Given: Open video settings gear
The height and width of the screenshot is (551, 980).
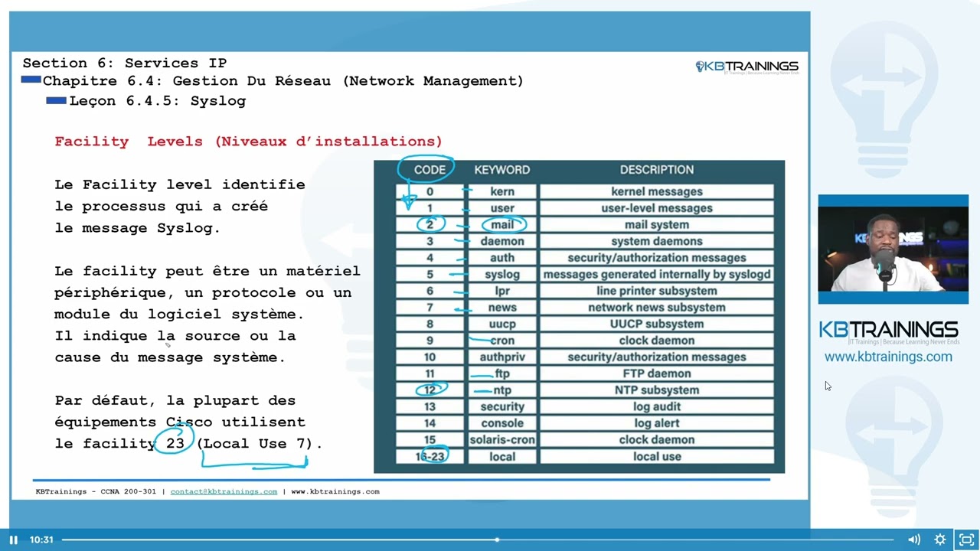Looking at the screenshot, I should 940,540.
